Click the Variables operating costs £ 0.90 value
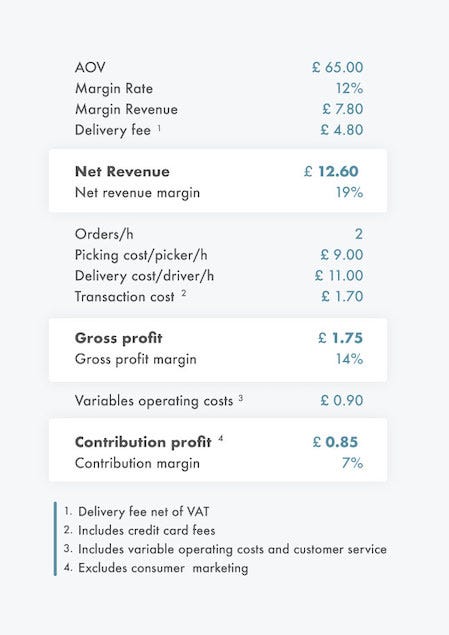The height and width of the screenshot is (635, 449). pos(342,401)
